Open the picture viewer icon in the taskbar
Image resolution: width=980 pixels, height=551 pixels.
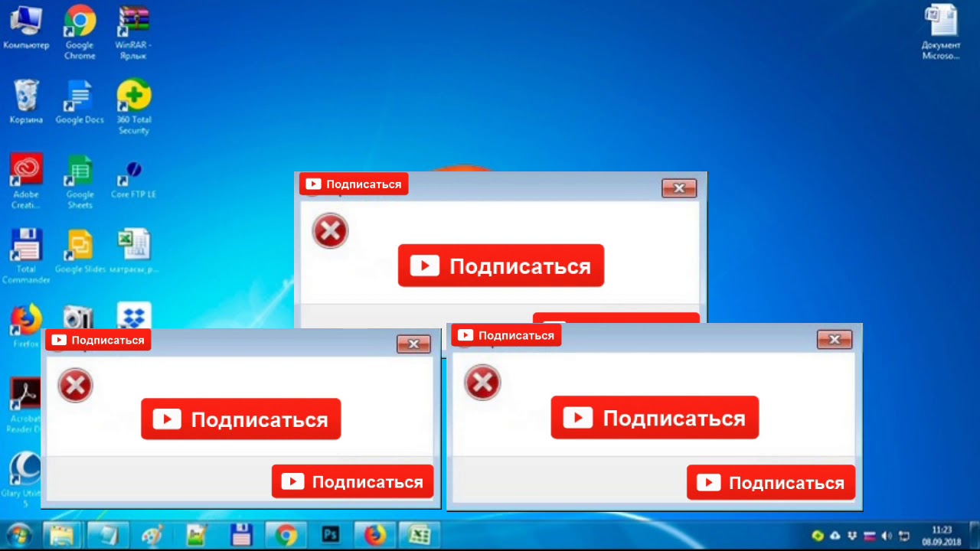coord(198,535)
